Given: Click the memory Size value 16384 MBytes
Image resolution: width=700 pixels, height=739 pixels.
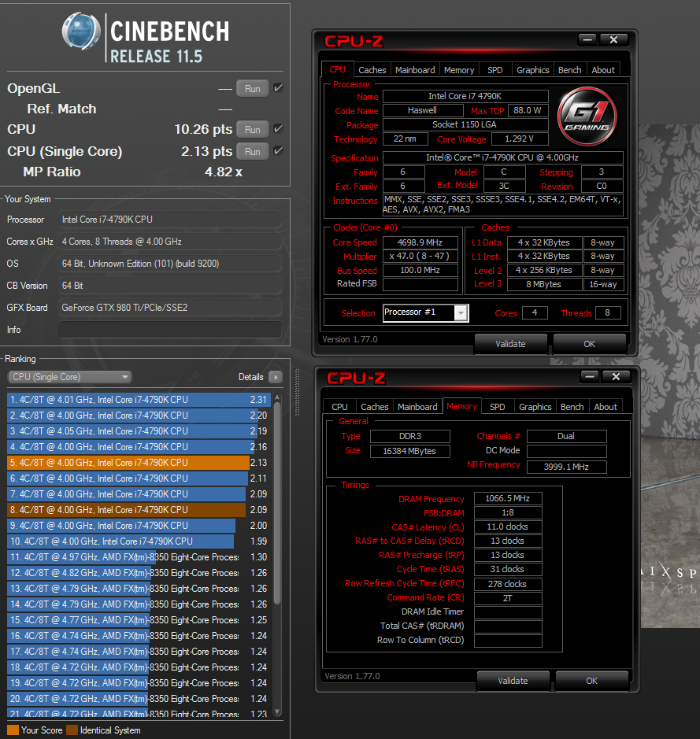Looking at the screenshot, I should pyautogui.click(x=409, y=451).
